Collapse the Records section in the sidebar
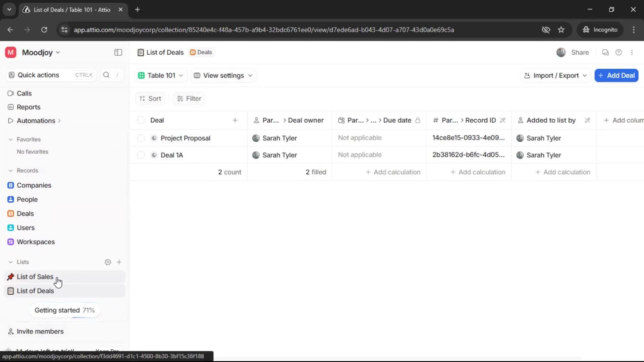Image resolution: width=644 pixels, height=362 pixels. (11, 170)
